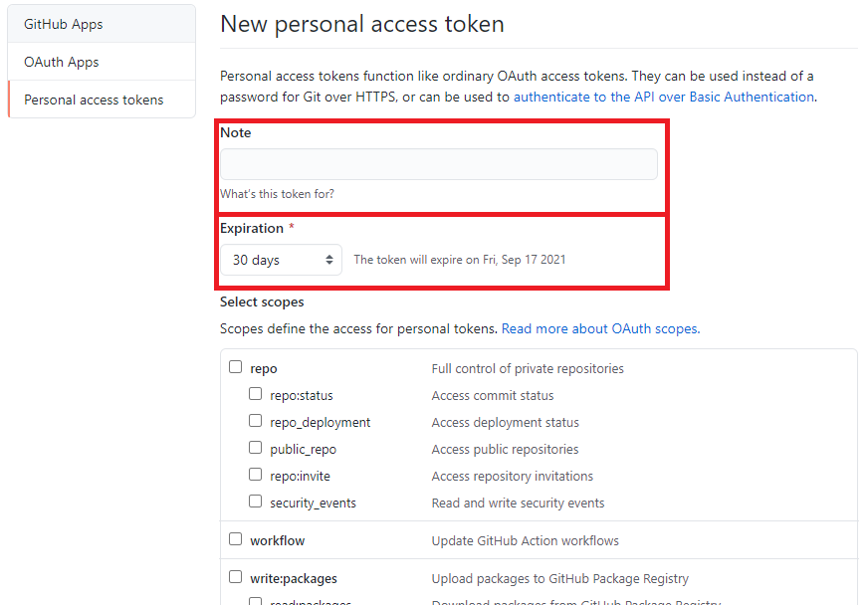Click 'Access public repositories' description
868x605 pixels.
pos(505,450)
